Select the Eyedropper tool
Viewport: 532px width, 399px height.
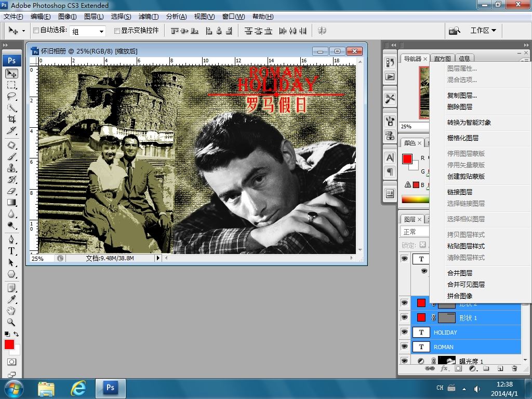(11, 299)
